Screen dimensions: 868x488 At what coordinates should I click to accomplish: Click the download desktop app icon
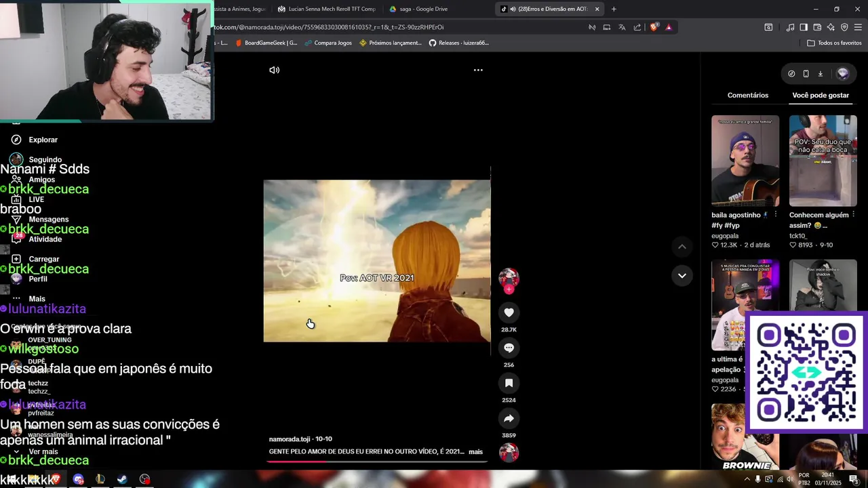click(820, 73)
